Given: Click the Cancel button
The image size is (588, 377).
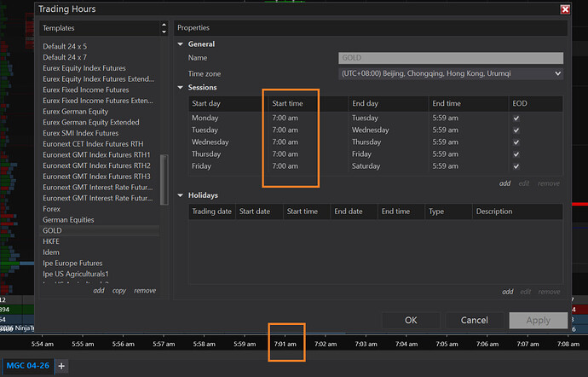Looking at the screenshot, I should pos(474,321).
